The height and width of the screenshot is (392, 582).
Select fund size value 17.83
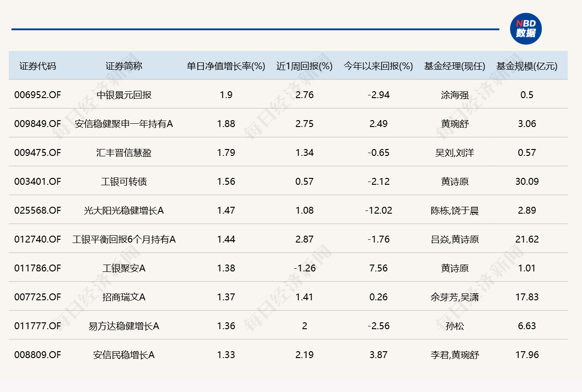[x=527, y=297]
